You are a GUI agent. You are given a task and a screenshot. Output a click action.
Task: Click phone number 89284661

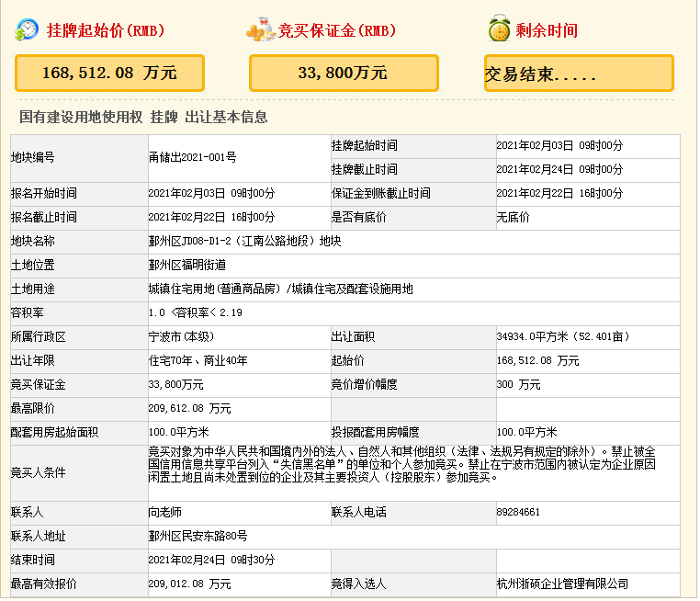pyautogui.click(x=518, y=512)
